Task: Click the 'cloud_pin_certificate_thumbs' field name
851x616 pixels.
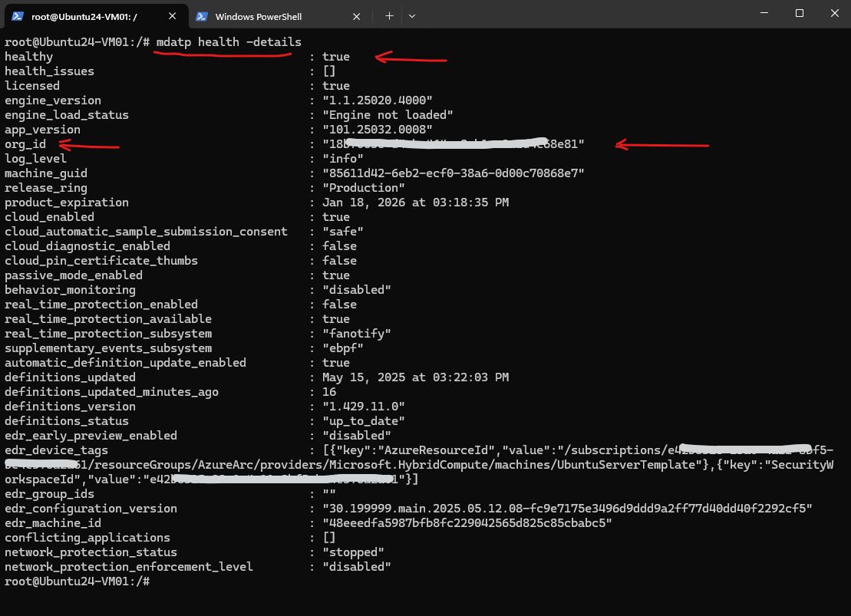Action: tap(101, 261)
